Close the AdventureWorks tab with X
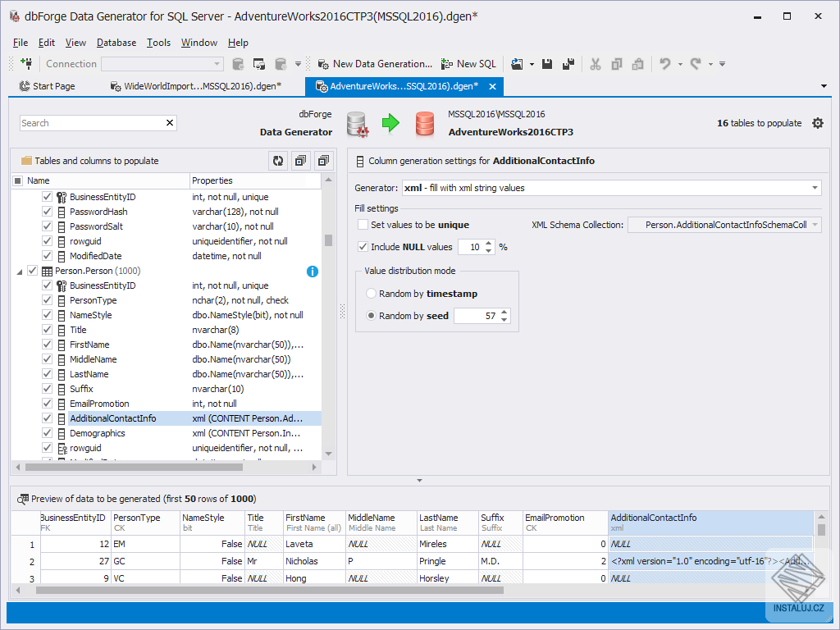The width and height of the screenshot is (840, 630). 492,86
